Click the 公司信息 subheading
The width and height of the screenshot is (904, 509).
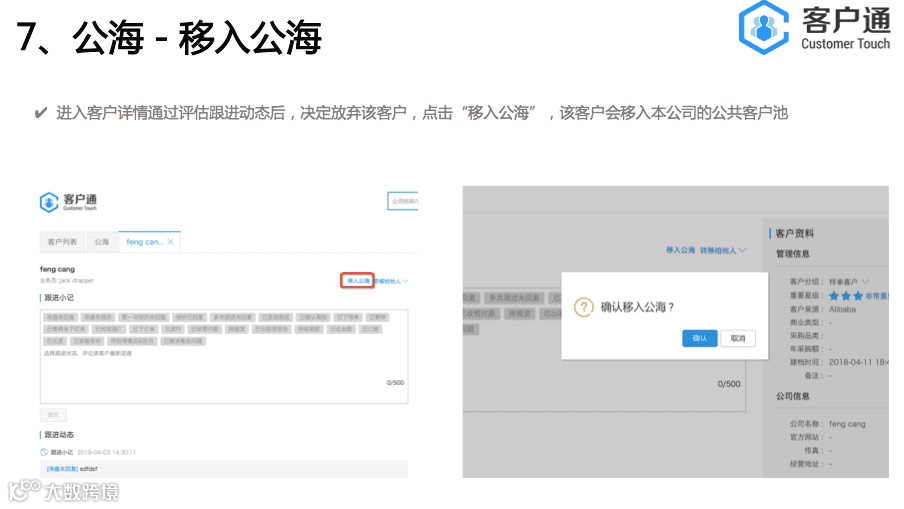coord(793,396)
